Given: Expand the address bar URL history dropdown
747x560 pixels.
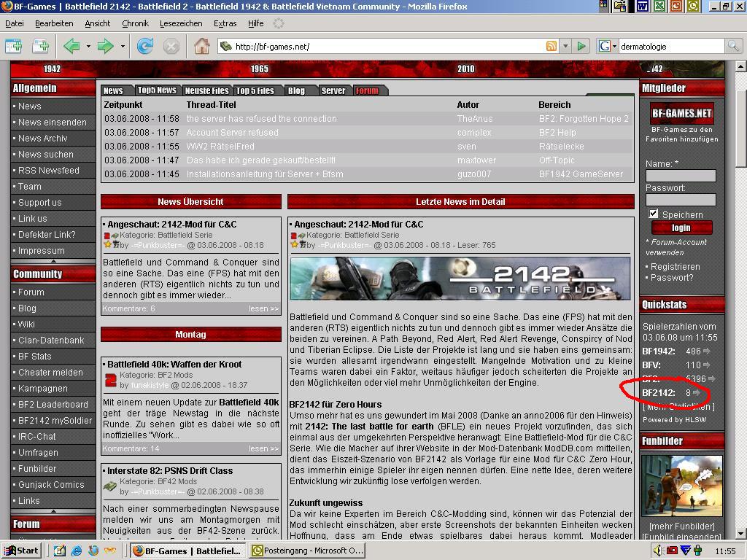Looking at the screenshot, I should (565, 46).
